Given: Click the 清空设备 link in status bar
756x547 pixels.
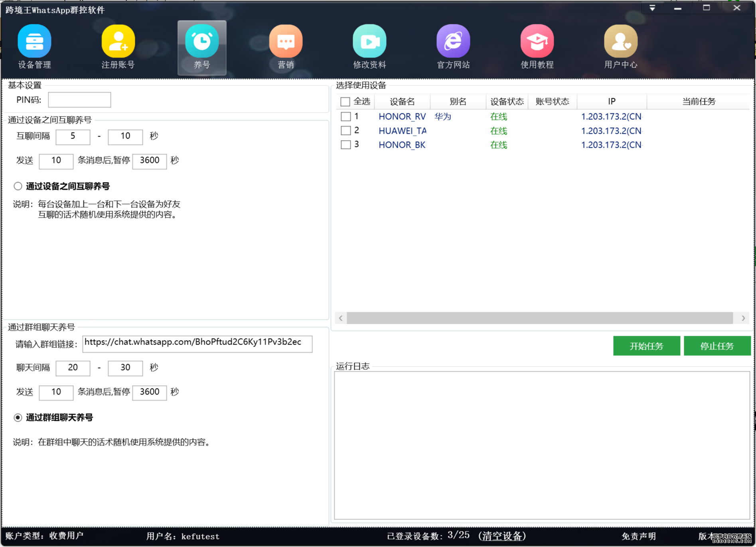Looking at the screenshot, I should (x=502, y=536).
